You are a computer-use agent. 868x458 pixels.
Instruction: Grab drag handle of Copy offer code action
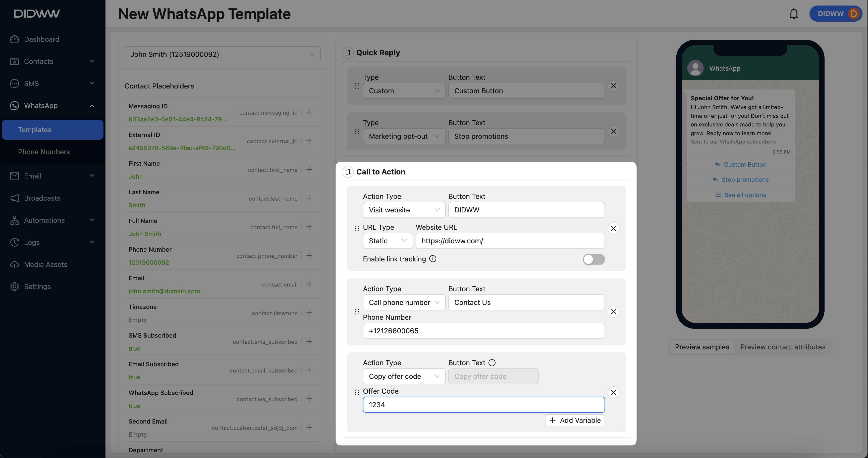(x=357, y=393)
